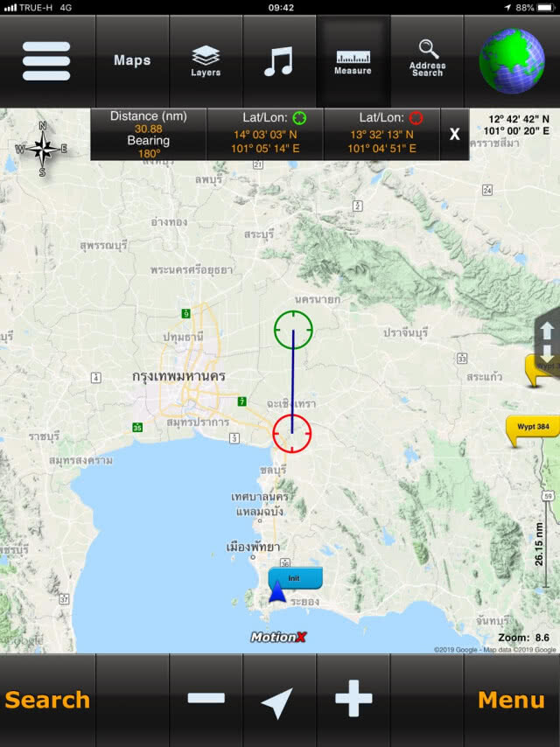
Task: Zoom out with the minus button
Action: tap(206, 698)
